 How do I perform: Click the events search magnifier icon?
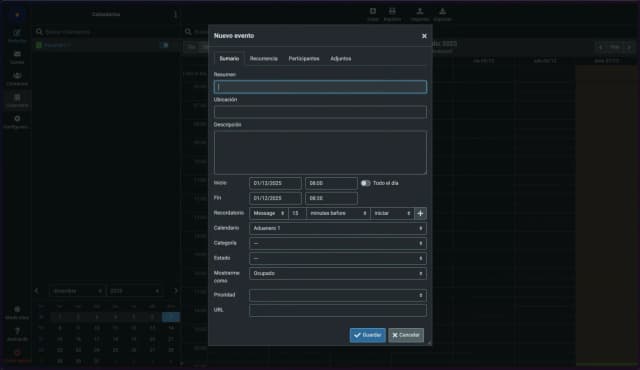pyautogui.click(x=188, y=31)
